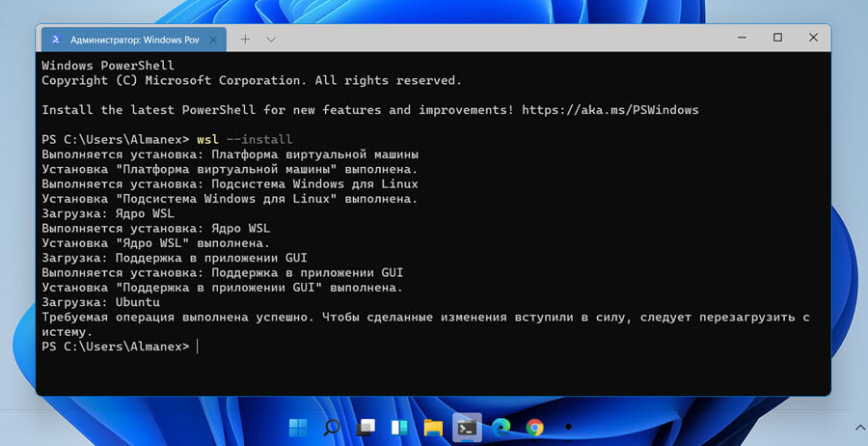
Task: Click the 'Windows PowerShell' header line
Action: (108, 66)
